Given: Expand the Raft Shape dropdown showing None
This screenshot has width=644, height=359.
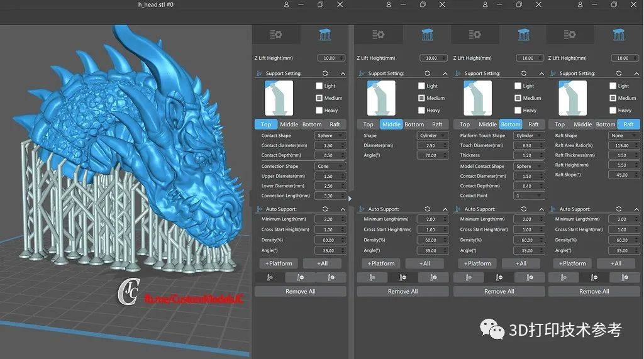Looking at the screenshot, I should (x=622, y=136).
